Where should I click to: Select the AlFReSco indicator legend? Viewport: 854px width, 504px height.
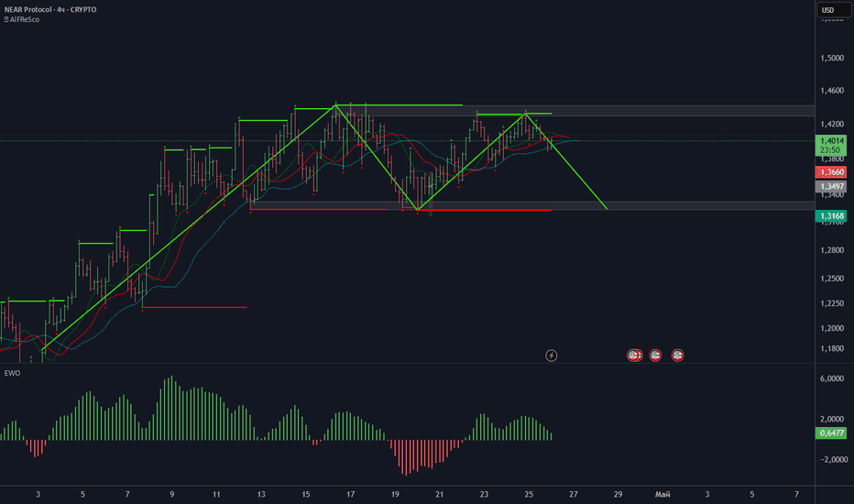(x=25, y=19)
